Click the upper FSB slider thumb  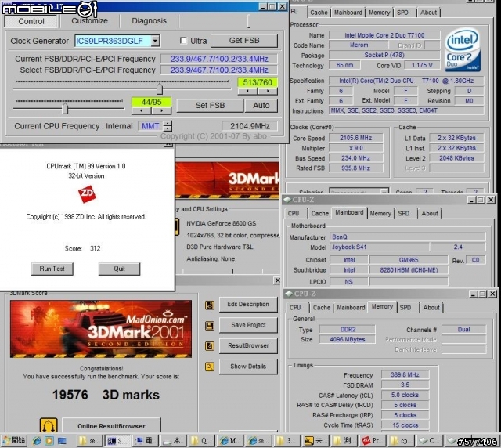(x=160, y=89)
